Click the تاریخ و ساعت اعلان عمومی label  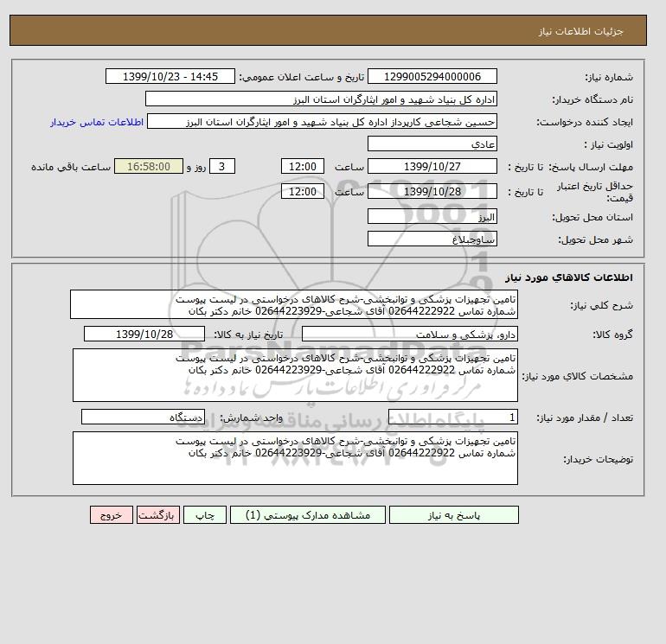click(x=302, y=77)
